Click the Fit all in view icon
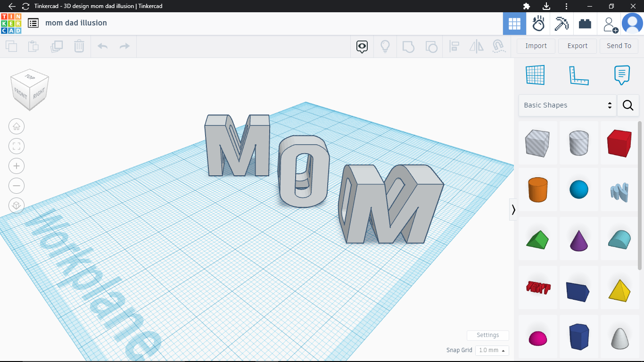 (x=17, y=146)
